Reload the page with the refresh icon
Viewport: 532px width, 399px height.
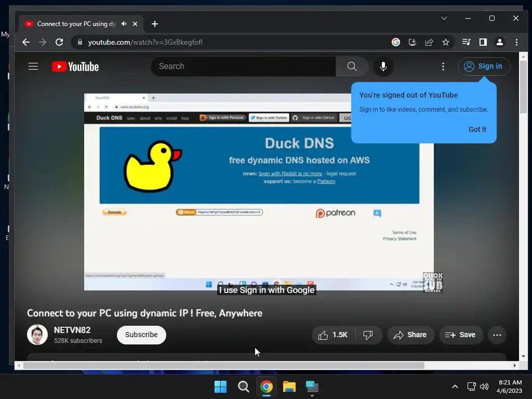59,42
